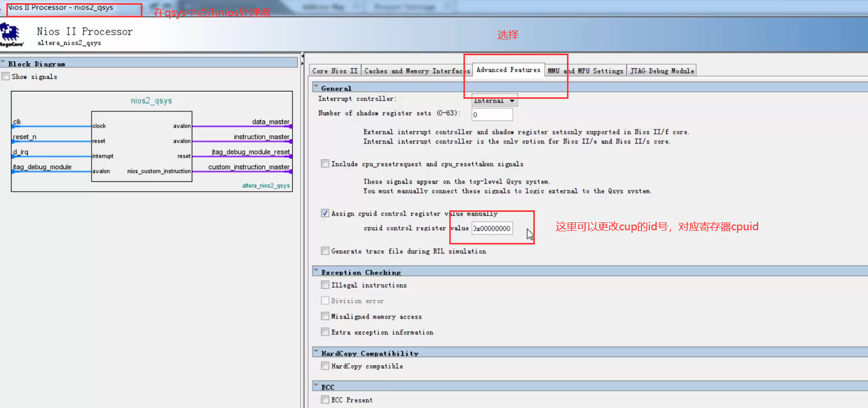868x408 pixels.
Task: Click the altera_nios2_qsys label in diagram
Action: tap(266, 186)
